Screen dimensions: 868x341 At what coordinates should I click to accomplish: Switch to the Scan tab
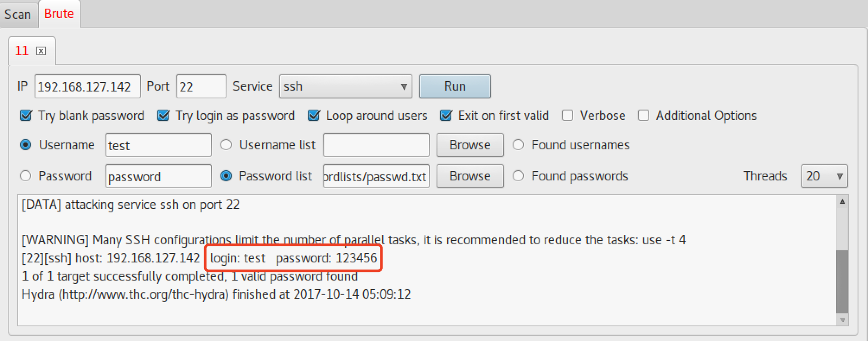(18, 14)
